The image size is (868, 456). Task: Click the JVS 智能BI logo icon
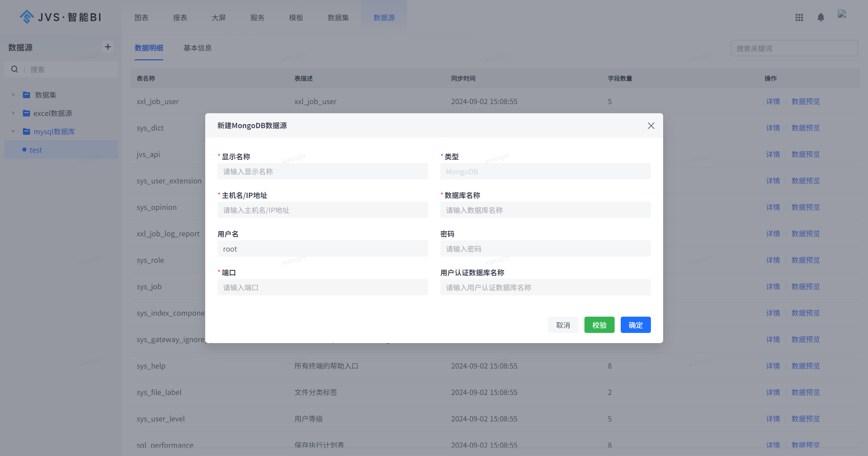[x=27, y=17]
